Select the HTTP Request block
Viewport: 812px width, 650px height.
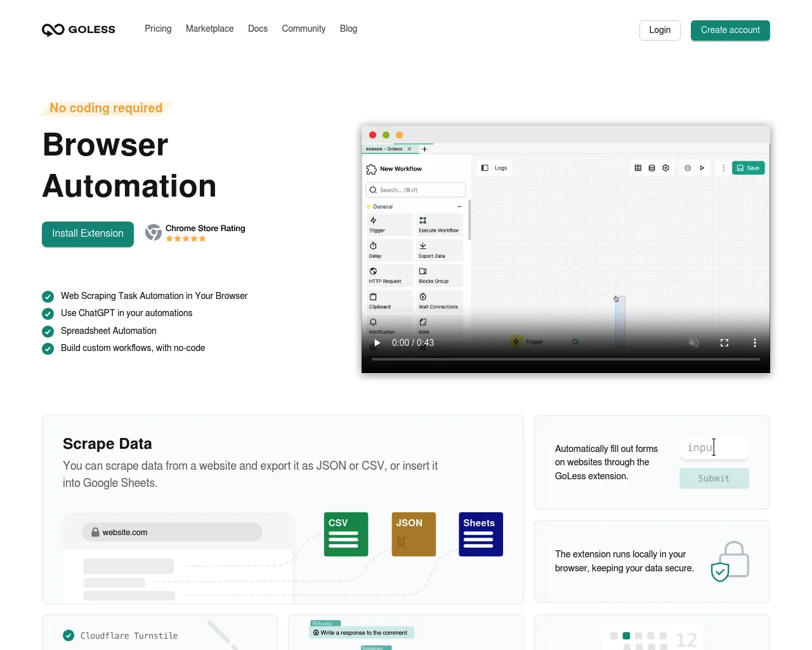click(389, 275)
